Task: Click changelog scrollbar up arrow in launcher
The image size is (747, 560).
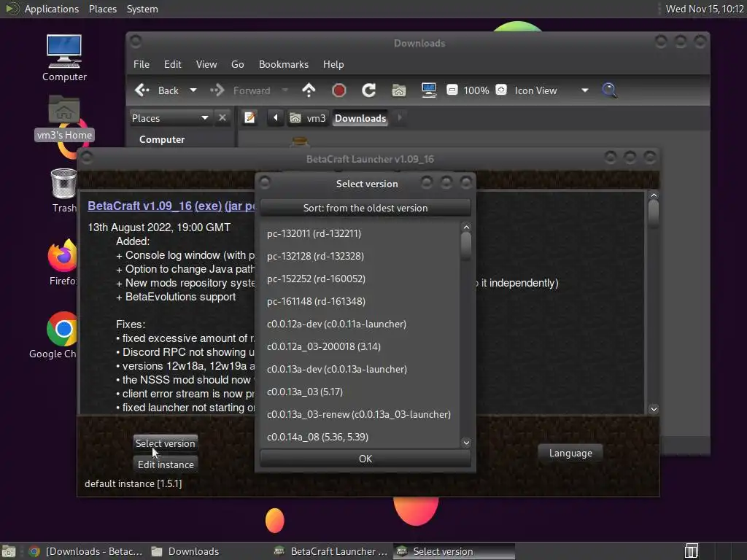Action: (x=654, y=195)
